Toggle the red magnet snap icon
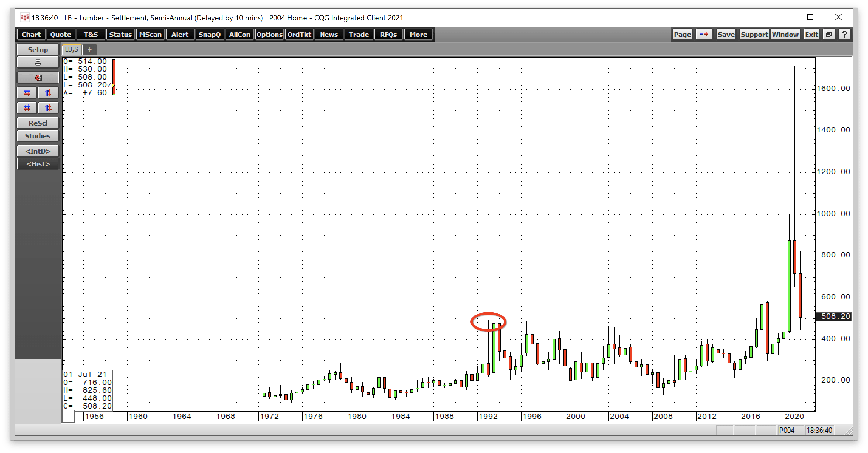 pyautogui.click(x=38, y=78)
